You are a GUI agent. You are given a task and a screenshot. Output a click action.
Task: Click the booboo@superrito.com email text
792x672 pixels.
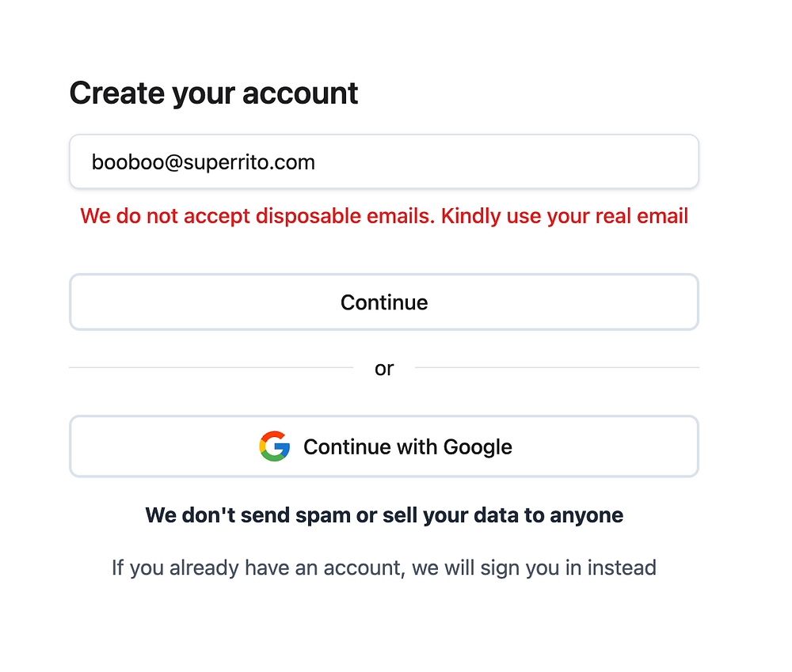(x=204, y=162)
